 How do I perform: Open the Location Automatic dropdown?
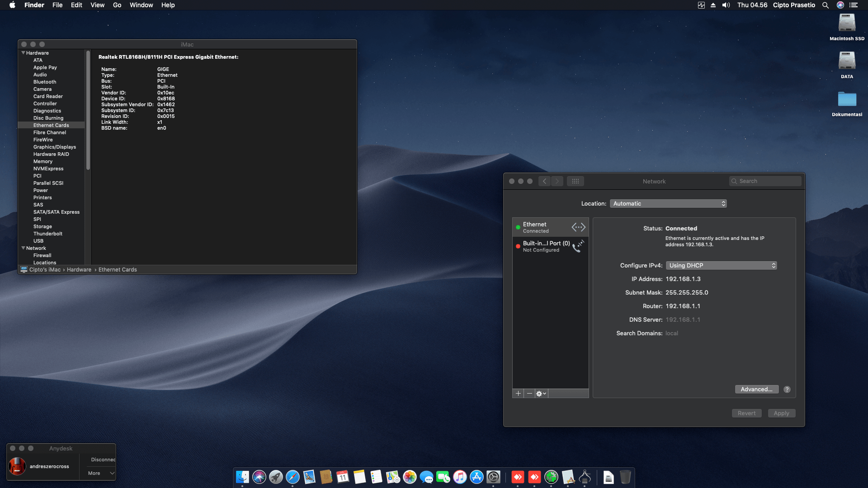[x=668, y=204]
